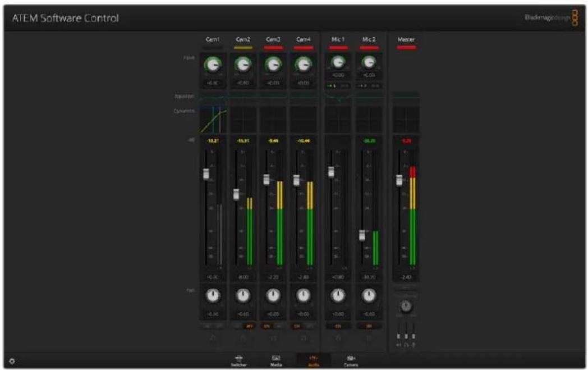588x370 pixels.
Task: Open the Master dynamics graph
Action: 406,120
